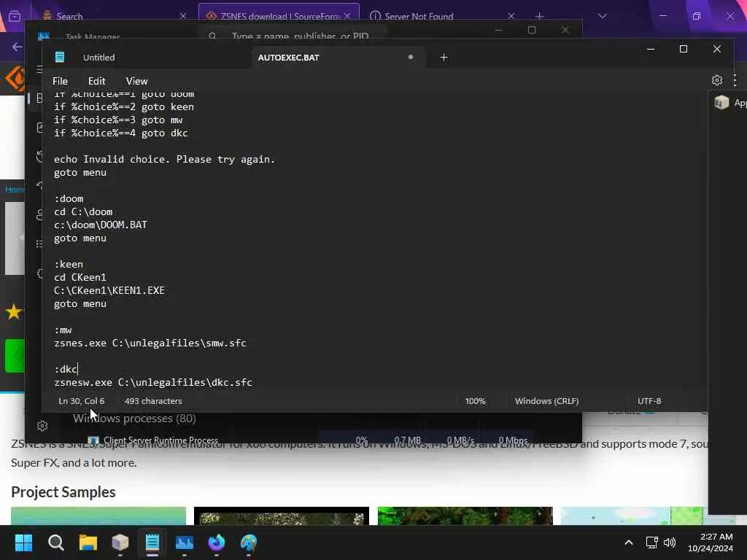
Task: Click the 'c:\doom\DOOM.BAT' line
Action: [x=101, y=225]
